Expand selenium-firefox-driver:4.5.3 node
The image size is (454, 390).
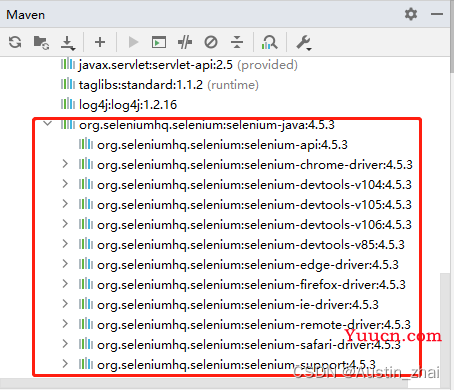pyautogui.click(x=65, y=284)
